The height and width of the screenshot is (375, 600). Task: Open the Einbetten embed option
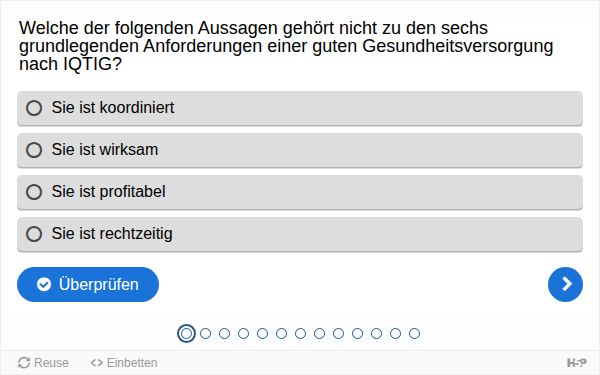click(124, 362)
